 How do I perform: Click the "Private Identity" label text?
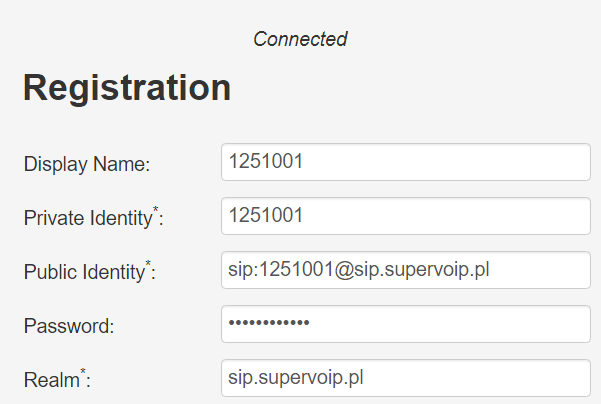(x=87, y=219)
